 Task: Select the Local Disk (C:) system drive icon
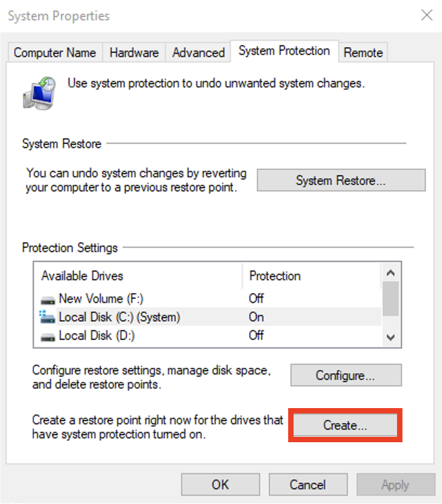(x=47, y=317)
